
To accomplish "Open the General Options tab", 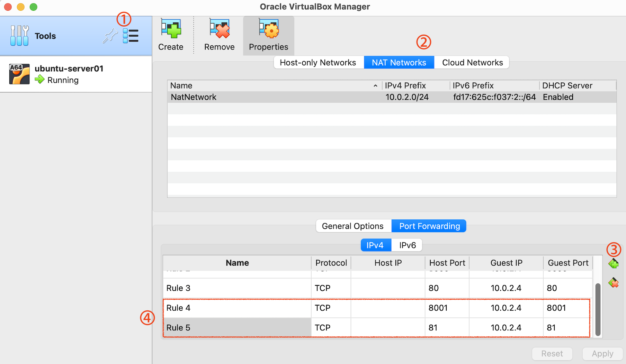I will pyautogui.click(x=353, y=226).
